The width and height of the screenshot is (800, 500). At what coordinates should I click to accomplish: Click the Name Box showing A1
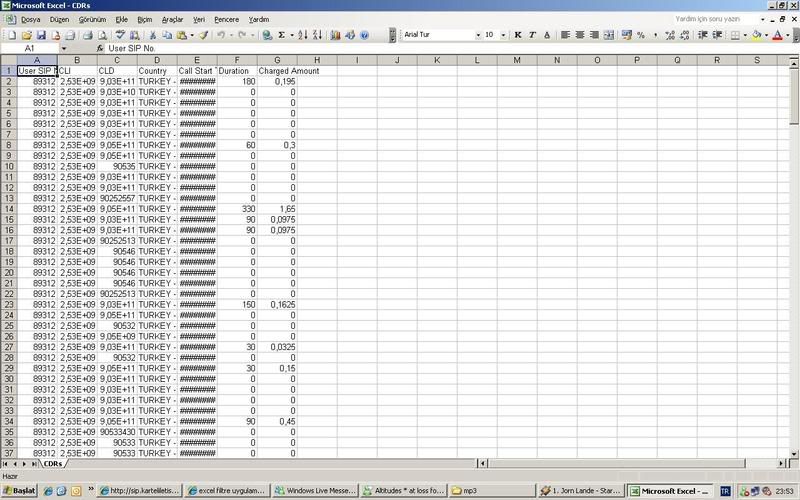pyautogui.click(x=30, y=48)
